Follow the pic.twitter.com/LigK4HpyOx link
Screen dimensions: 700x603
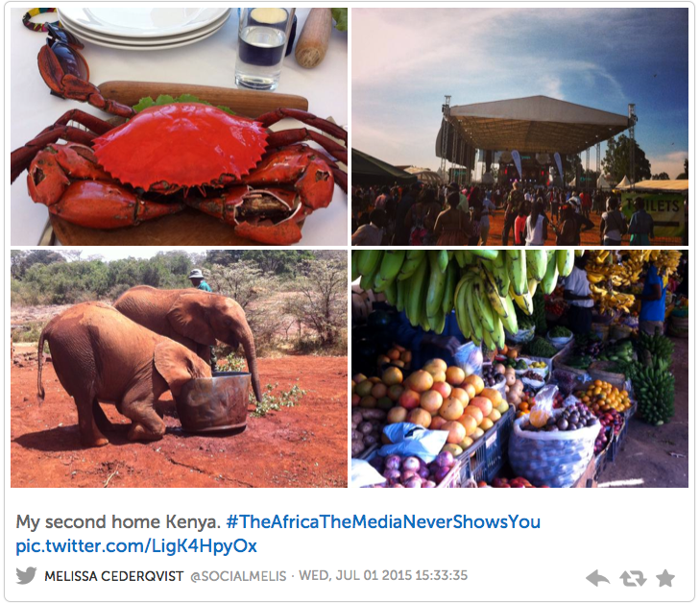point(136,546)
